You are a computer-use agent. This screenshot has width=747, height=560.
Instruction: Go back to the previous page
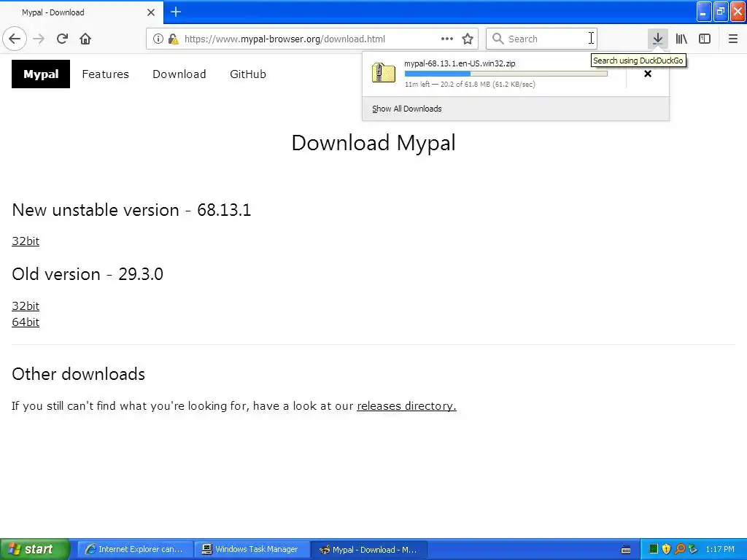click(15, 39)
